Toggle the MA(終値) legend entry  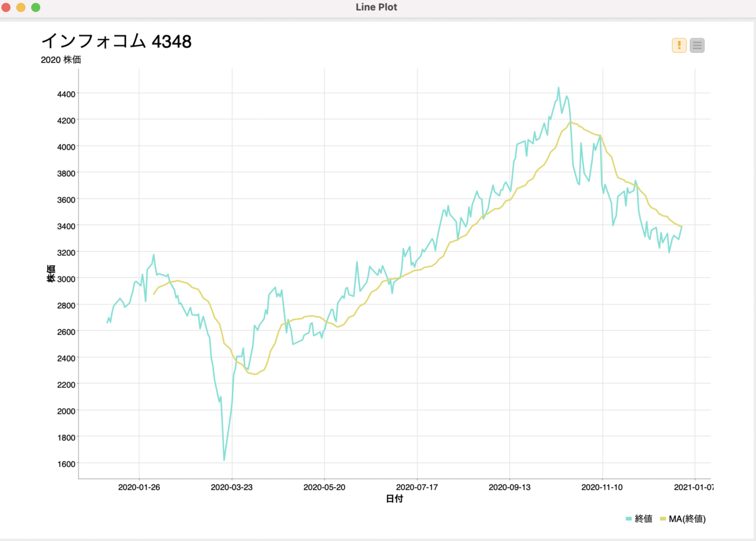[682, 519]
